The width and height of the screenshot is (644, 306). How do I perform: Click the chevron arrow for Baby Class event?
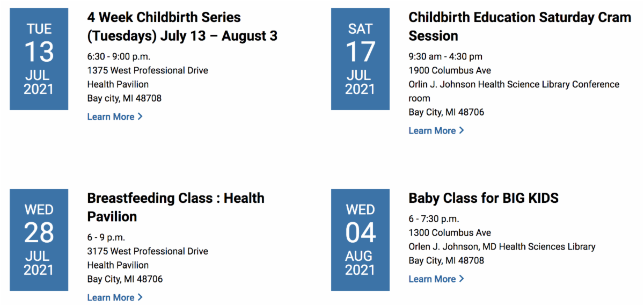coord(462,279)
